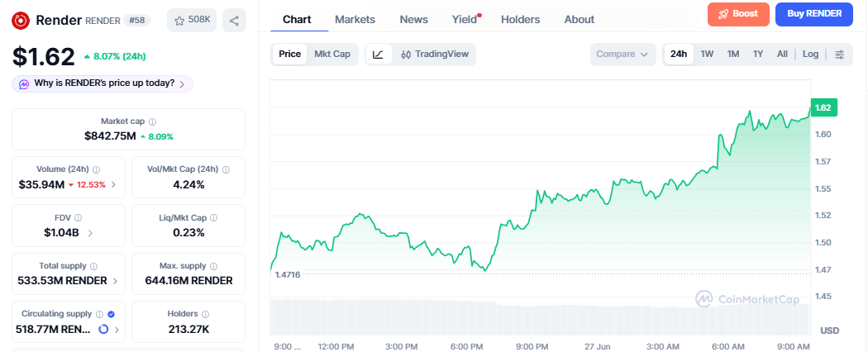Open the Chart tab
Image resolution: width=868 pixels, height=352 pixels.
(297, 19)
